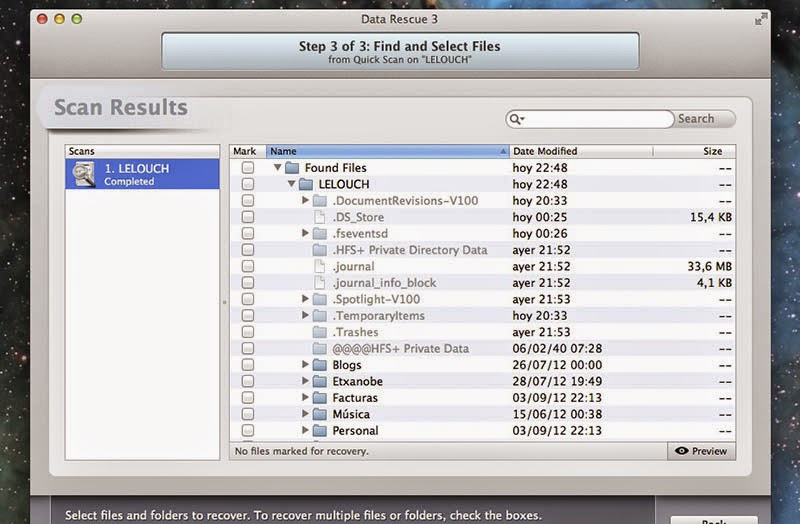Mark the Personal folder checkbox
800x524 pixels.
coord(247,430)
